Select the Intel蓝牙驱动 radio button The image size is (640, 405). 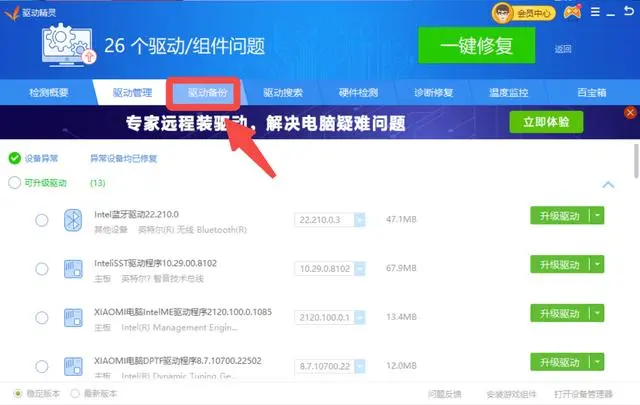coord(41,221)
